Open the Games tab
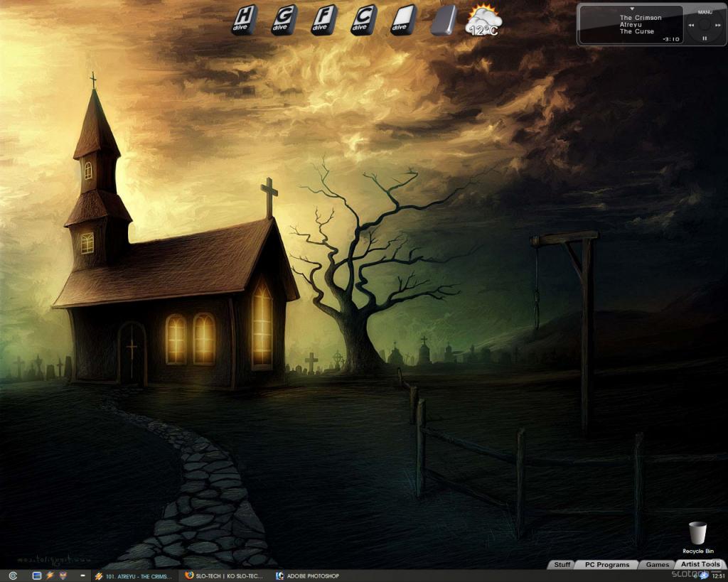The image size is (728, 582). pyautogui.click(x=658, y=564)
